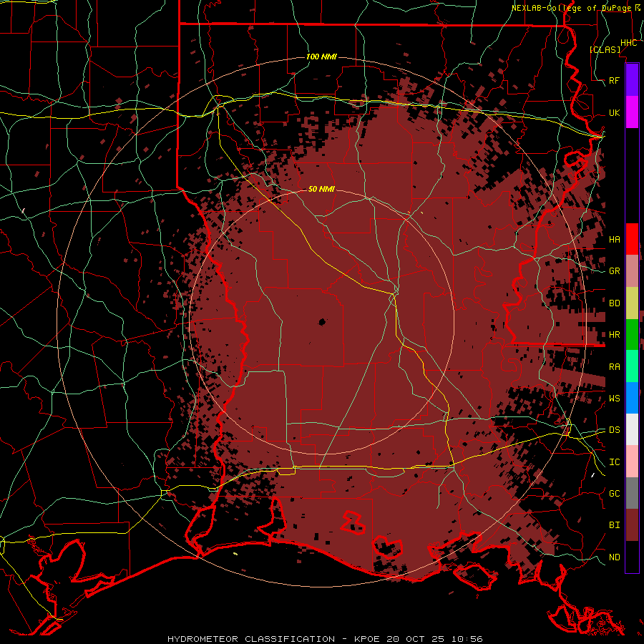Click the 'BD' legend label
Screen dimensions: 644x644
[x=615, y=303]
